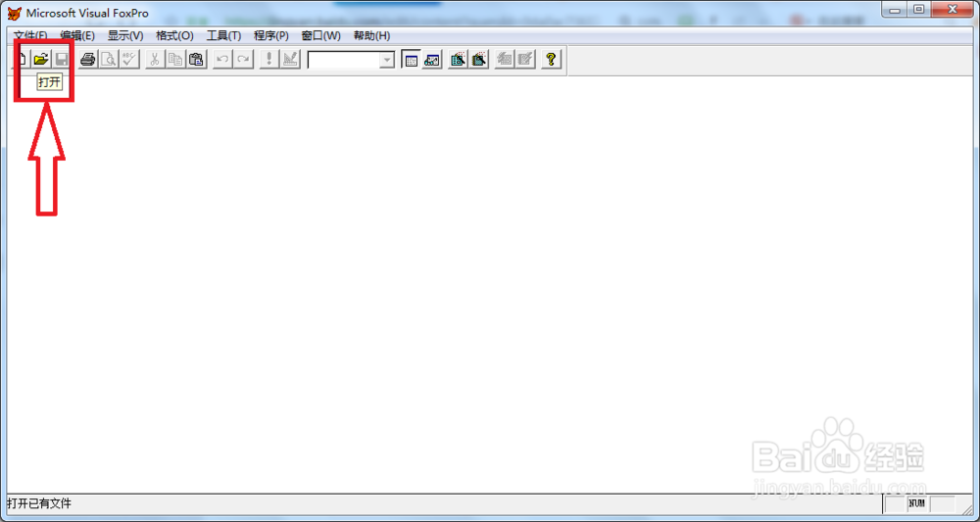
Task: Click the Modify Form ruler icon
Action: click(x=289, y=60)
